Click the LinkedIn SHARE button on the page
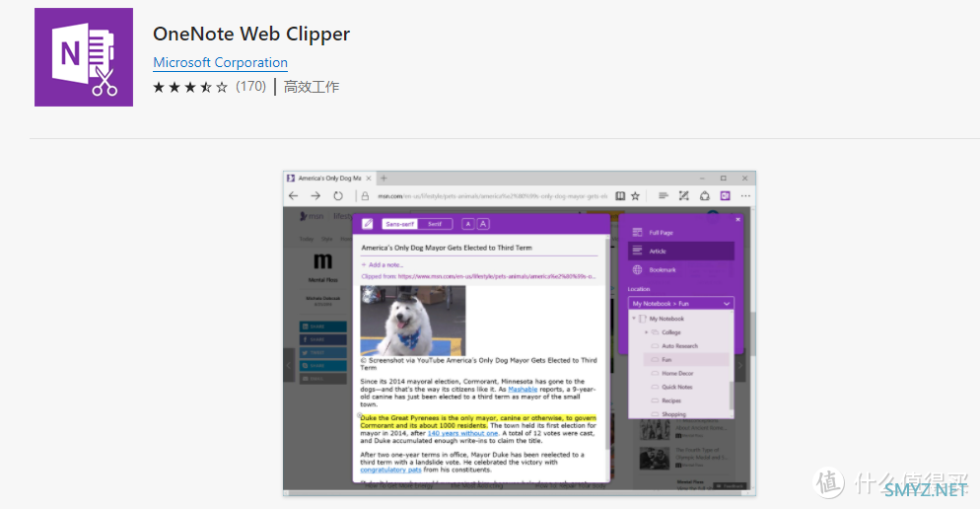Viewport: 980px width, 509px height. point(323,327)
